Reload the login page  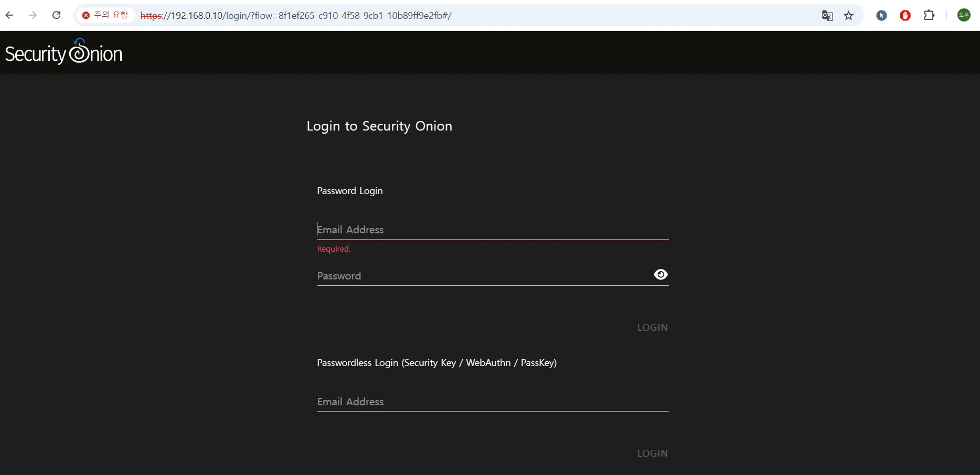pos(57,15)
